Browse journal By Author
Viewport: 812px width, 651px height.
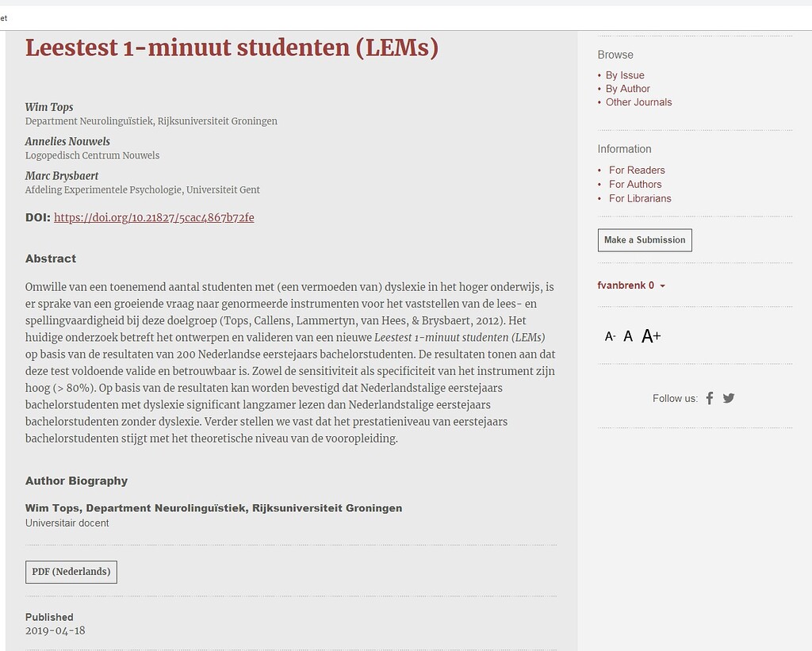627,89
